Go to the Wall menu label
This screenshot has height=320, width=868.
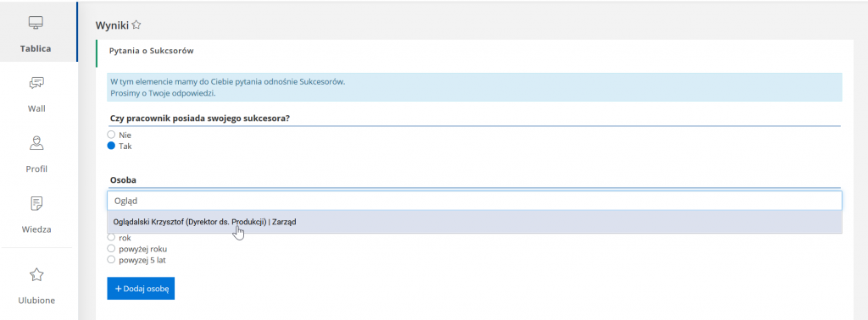click(x=36, y=108)
